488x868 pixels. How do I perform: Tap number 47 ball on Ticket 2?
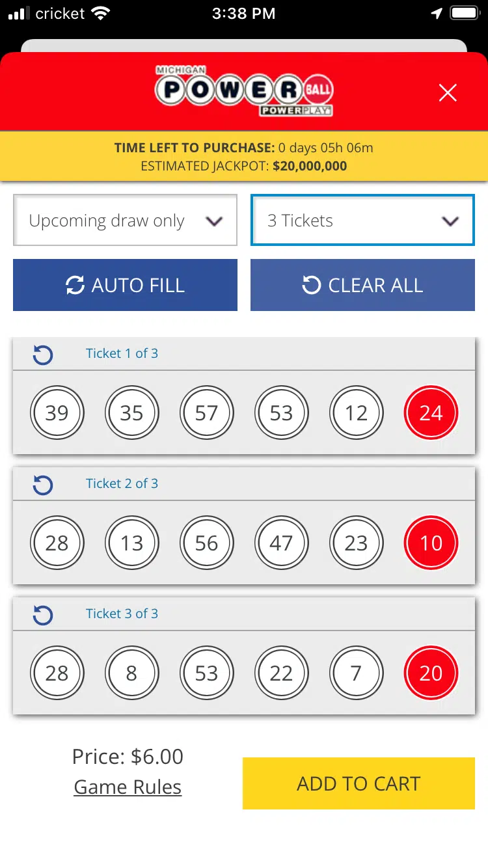tap(281, 543)
